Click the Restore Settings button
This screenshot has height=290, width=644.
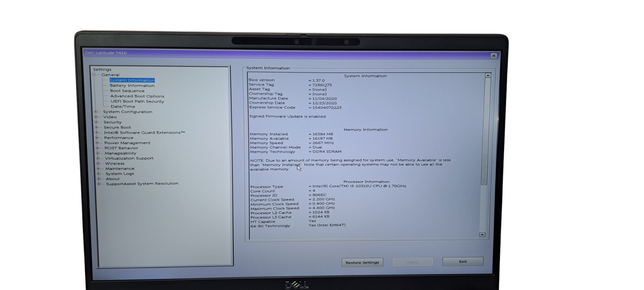pos(362,262)
